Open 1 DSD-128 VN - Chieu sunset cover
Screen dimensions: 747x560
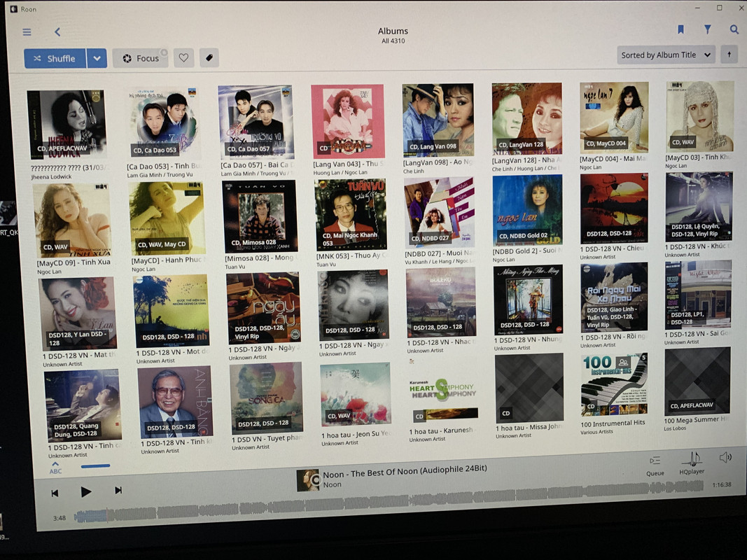tap(614, 209)
